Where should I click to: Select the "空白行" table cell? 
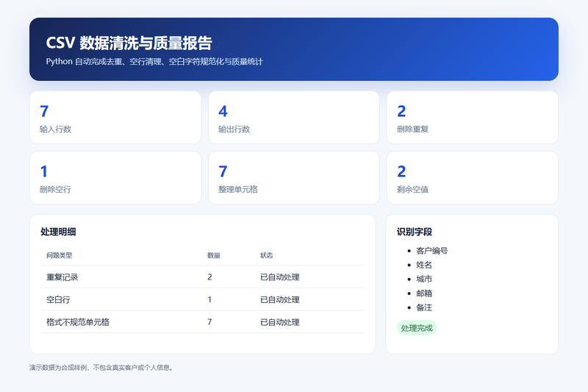click(x=58, y=300)
